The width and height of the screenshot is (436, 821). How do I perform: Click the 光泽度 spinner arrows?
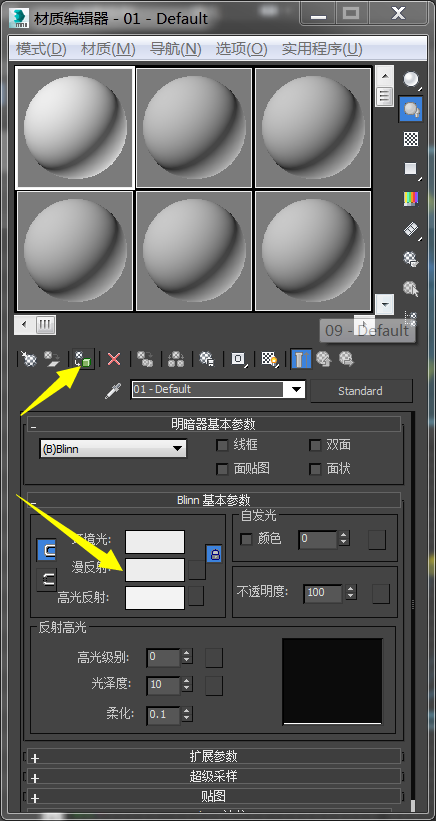(x=187, y=684)
